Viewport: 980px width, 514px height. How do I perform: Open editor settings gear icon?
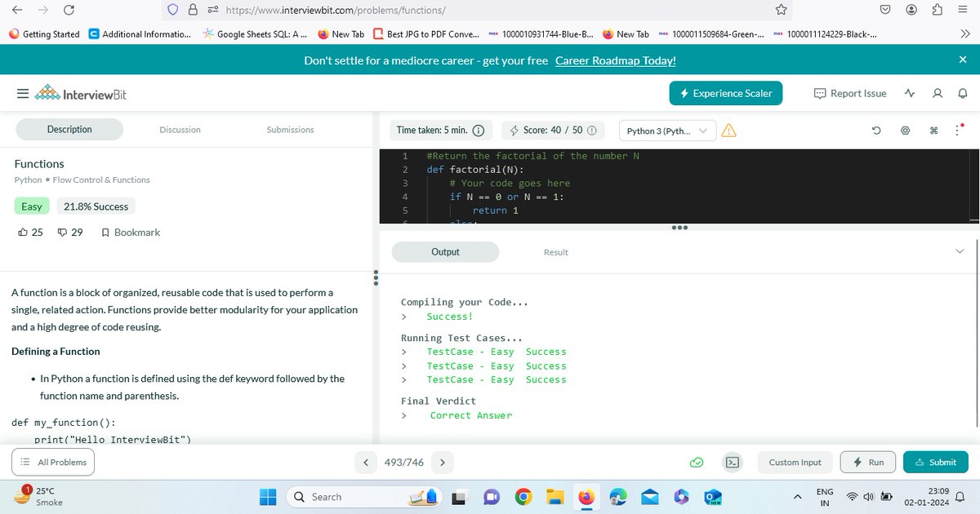point(905,131)
